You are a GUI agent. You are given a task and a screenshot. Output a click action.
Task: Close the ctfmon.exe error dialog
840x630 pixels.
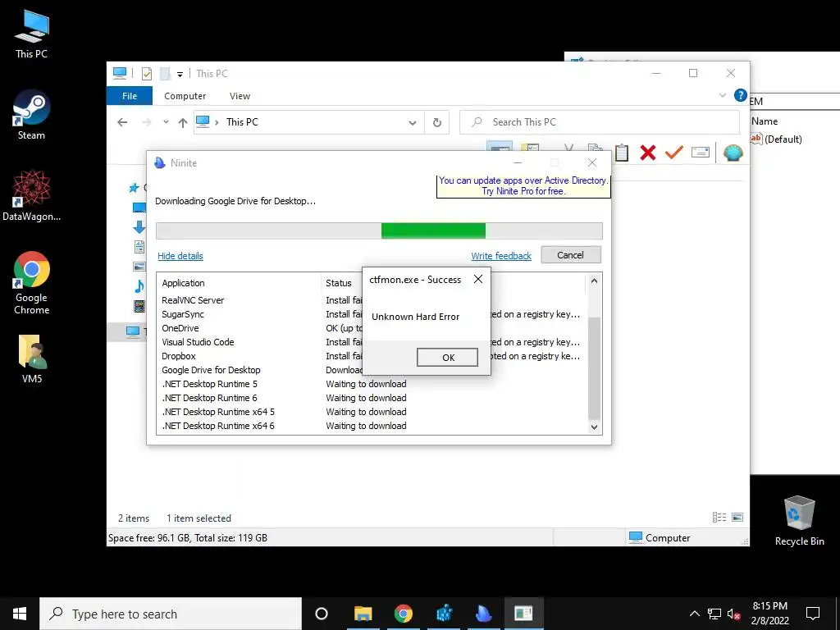[x=478, y=279]
